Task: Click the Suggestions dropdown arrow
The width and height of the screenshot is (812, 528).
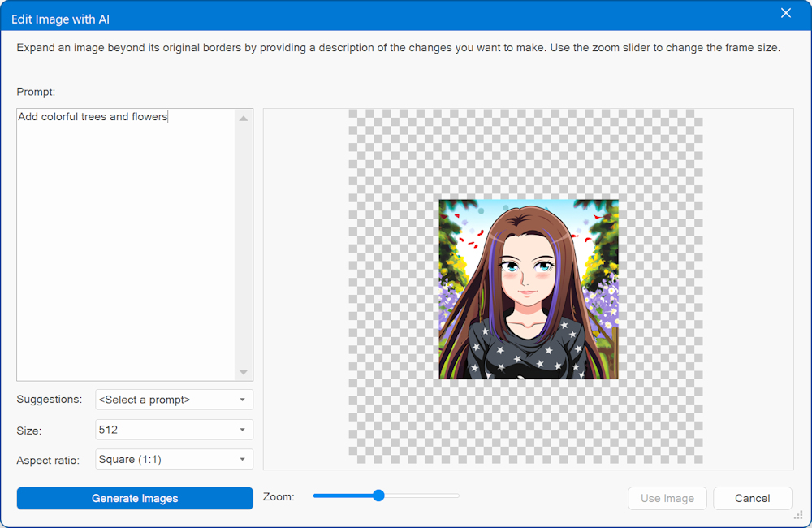Action: [242, 400]
